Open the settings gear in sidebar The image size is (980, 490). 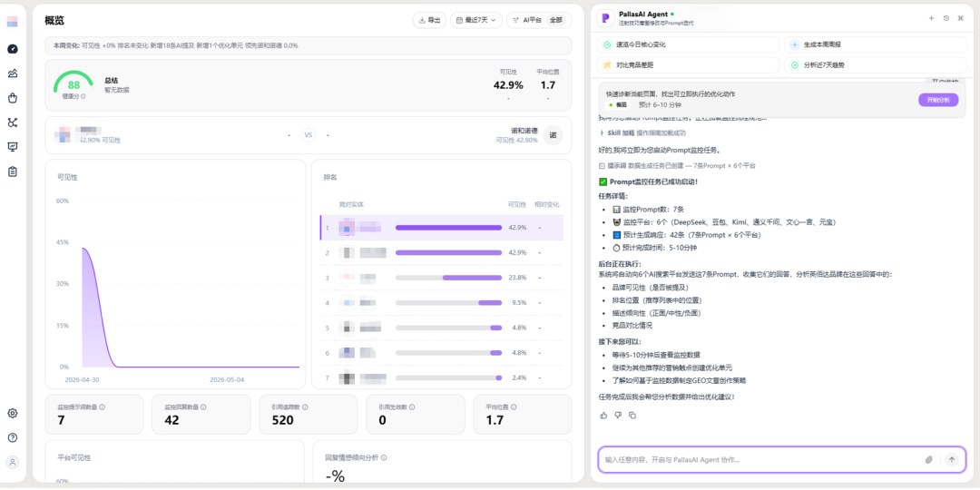coord(13,413)
